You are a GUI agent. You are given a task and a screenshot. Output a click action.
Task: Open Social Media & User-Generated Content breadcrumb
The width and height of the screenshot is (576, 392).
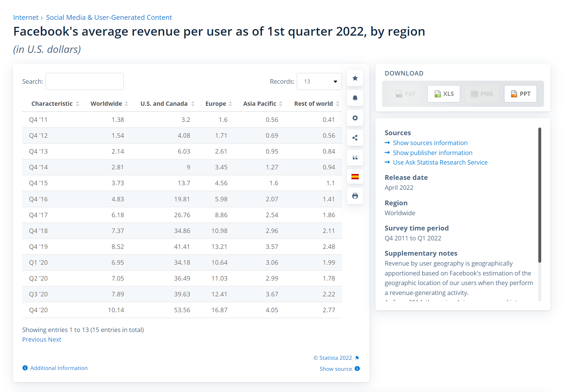(109, 18)
